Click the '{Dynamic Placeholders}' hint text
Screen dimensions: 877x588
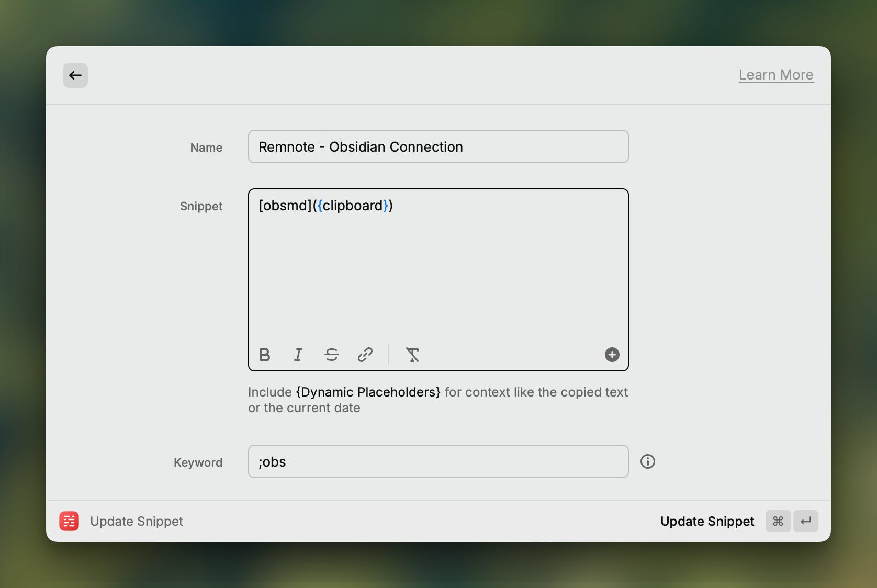[368, 392]
